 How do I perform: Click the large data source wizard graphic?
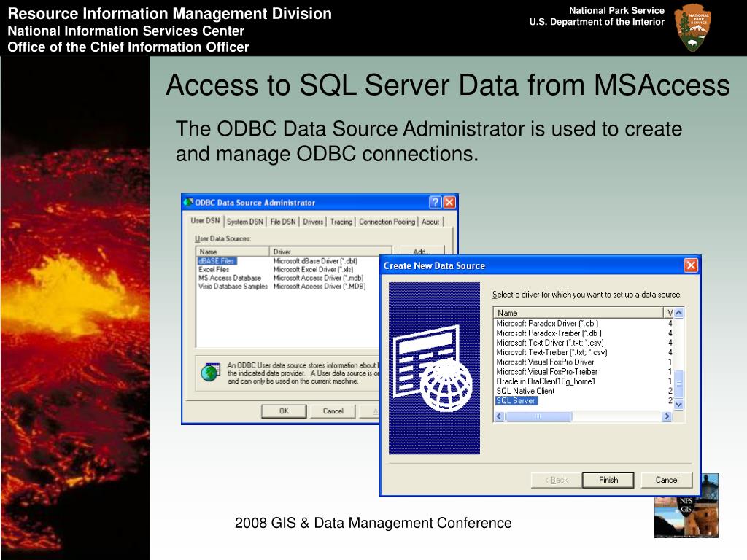pos(434,368)
